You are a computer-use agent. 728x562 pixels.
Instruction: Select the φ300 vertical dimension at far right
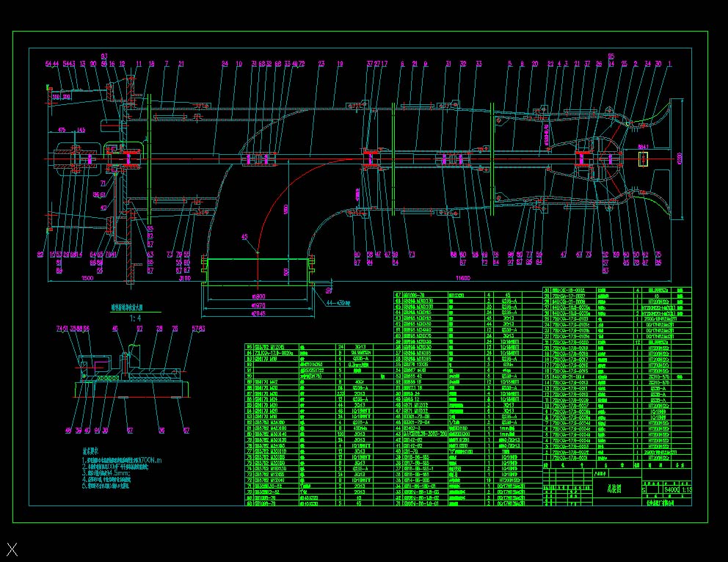(680, 158)
